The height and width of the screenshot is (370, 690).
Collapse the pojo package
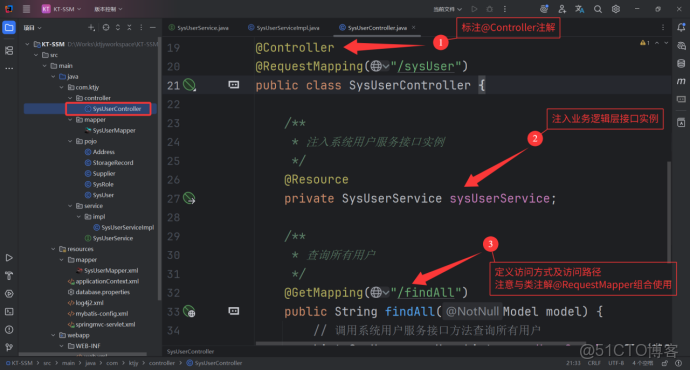click(x=70, y=141)
